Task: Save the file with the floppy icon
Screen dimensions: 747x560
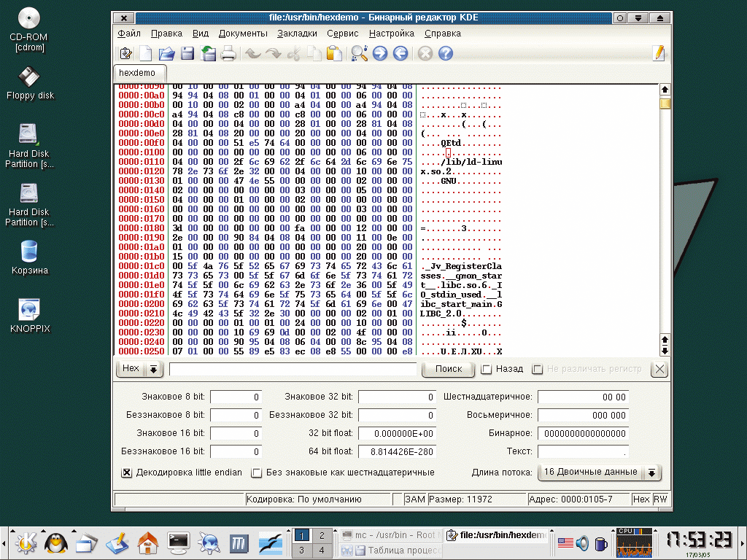Action: 187,53
